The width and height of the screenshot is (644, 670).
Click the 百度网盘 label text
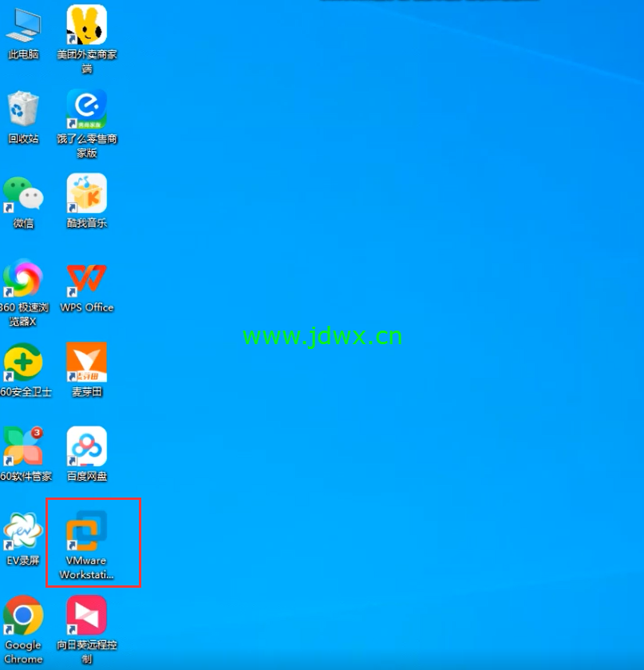(x=87, y=476)
